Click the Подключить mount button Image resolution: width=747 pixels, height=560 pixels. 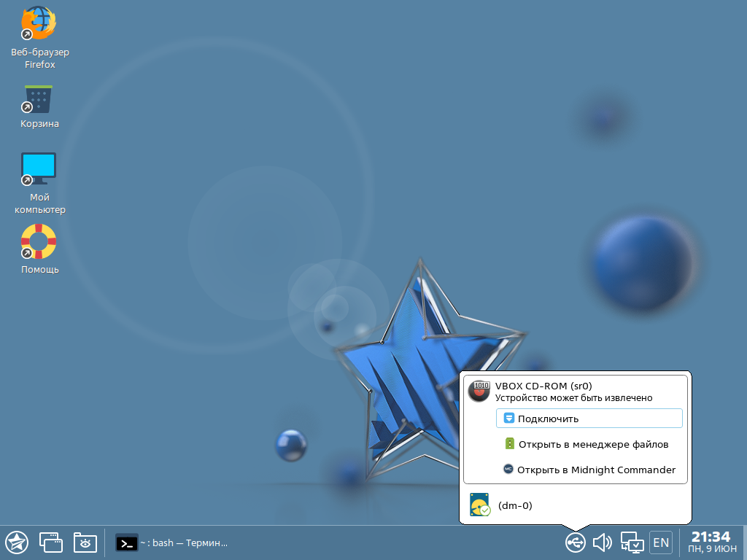589,419
